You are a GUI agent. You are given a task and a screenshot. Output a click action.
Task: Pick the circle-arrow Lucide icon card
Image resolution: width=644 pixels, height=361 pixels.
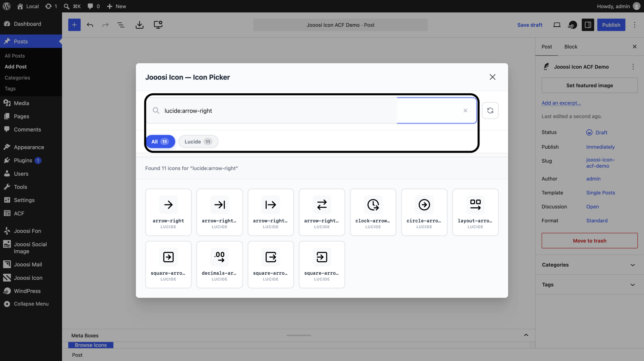coord(424,212)
